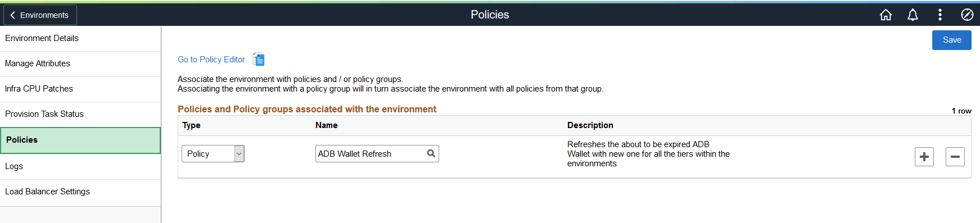Click the search icon in Name field
Screen dimensions: 980x223
coord(431,153)
